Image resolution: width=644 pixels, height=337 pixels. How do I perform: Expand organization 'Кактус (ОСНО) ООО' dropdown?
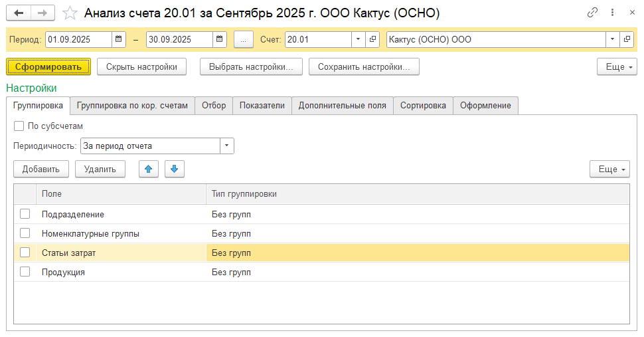[612, 40]
